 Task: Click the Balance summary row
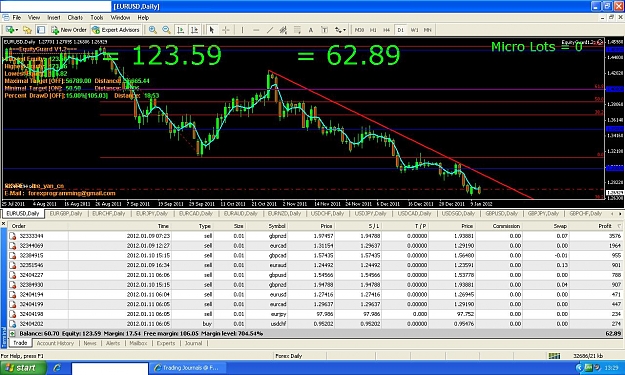pyautogui.click(x=315, y=334)
